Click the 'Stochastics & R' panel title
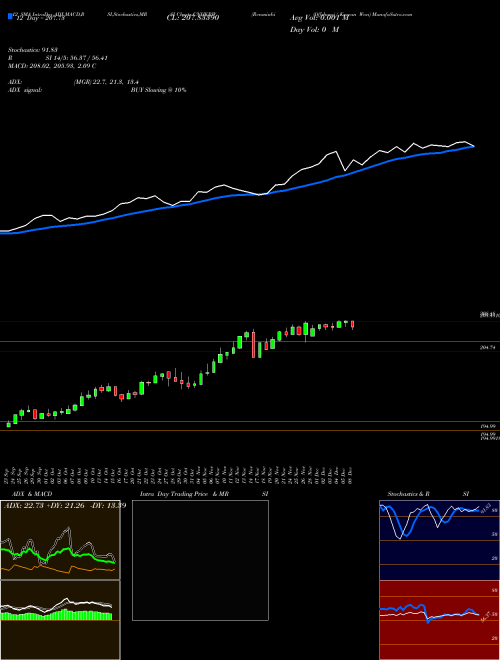The image size is (500, 660). coord(408,494)
